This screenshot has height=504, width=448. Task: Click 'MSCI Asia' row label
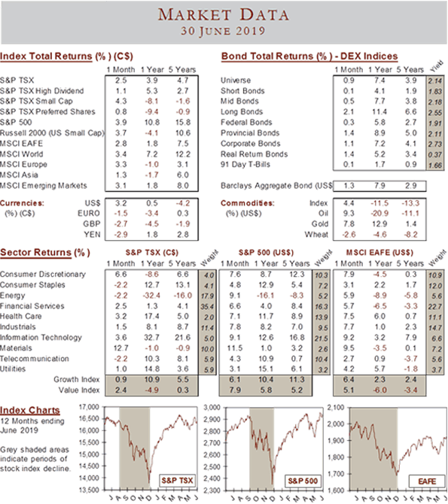click(19, 175)
